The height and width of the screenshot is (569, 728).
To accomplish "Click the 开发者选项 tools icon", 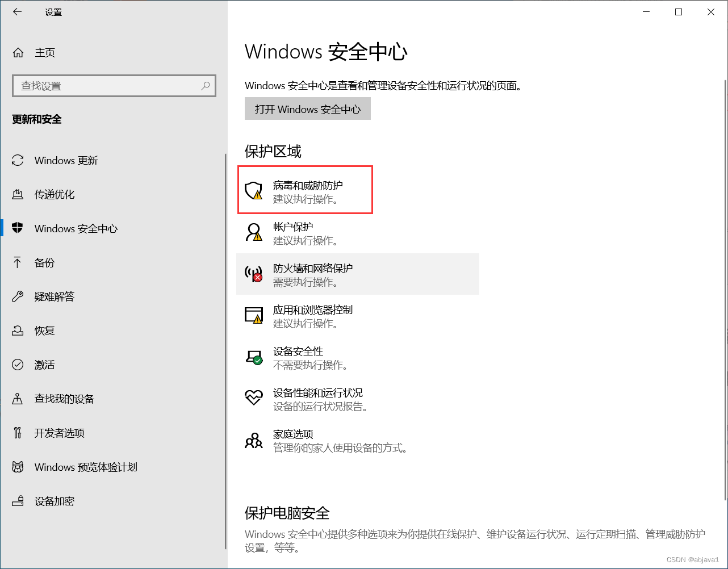I will pyautogui.click(x=18, y=433).
